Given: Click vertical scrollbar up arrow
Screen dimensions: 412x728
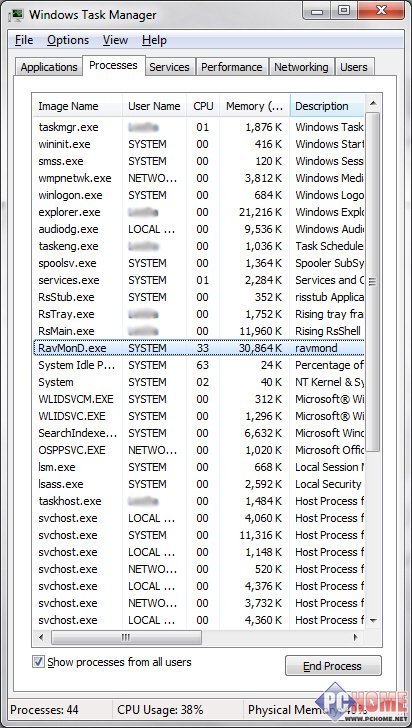Looking at the screenshot, I should click(x=373, y=104).
